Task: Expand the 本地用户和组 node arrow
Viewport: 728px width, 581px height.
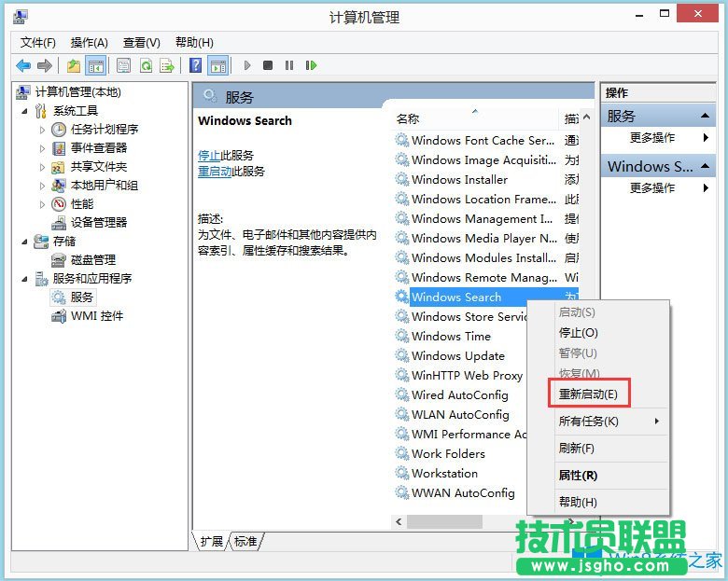Action: pyautogui.click(x=42, y=186)
